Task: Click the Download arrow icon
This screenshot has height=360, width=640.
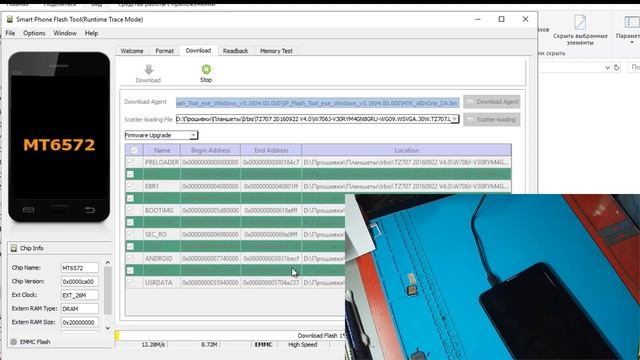Action: 149,69
